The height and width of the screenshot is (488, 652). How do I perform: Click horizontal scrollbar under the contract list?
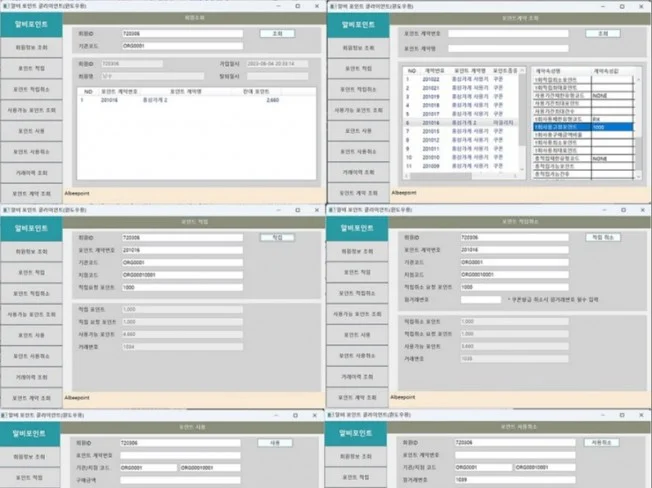[x=460, y=174]
